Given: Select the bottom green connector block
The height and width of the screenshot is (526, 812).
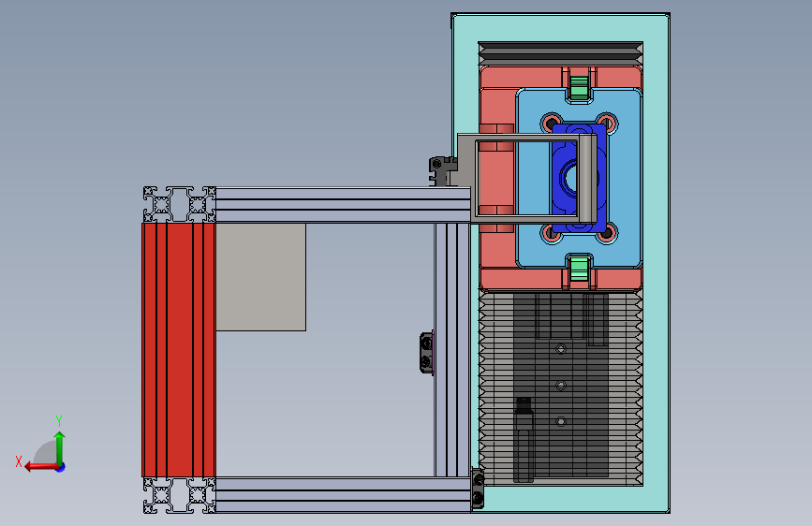Looking at the screenshot, I should coord(579,270).
